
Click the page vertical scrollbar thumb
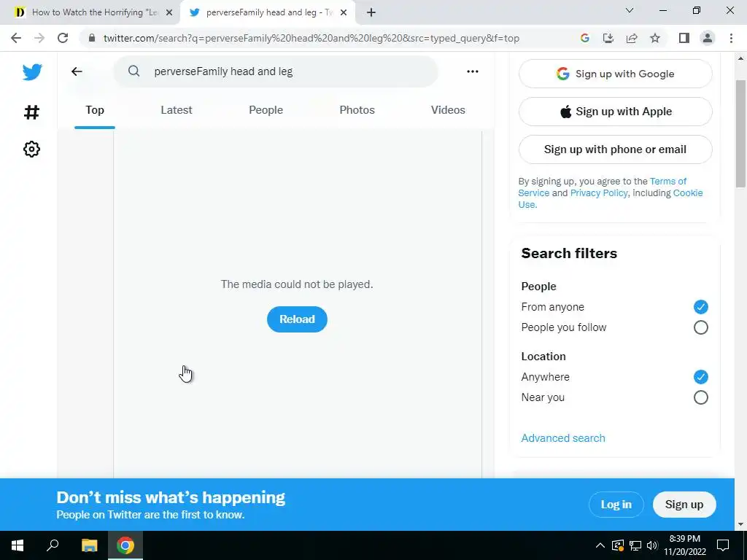(741, 133)
